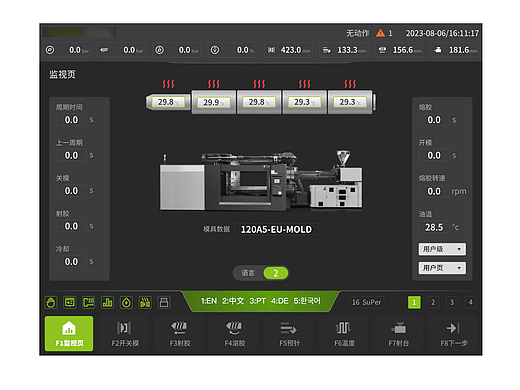Image resolution: width=520 pixels, height=390 pixels.
Task: Click the 无动作 status text
Action: click(x=357, y=33)
